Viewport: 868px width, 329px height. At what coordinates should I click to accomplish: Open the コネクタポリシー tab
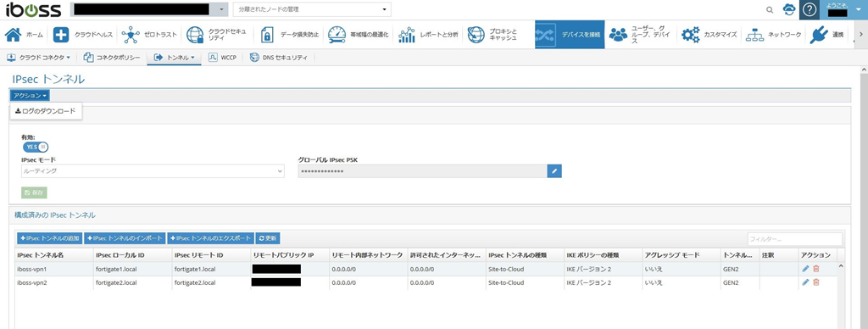point(113,58)
